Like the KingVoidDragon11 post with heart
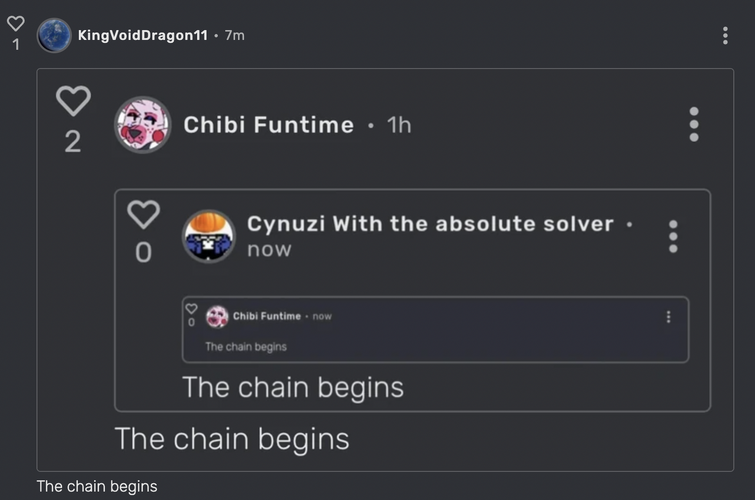The image size is (755, 500). [x=15, y=23]
